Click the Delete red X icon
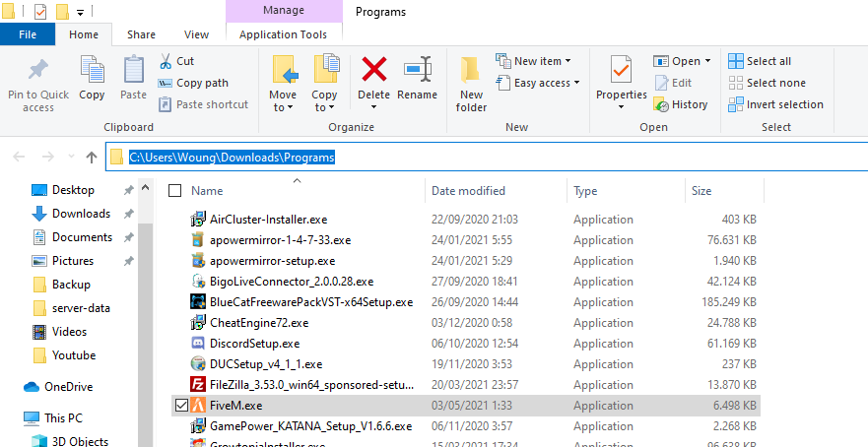 (x=374, y=70)
